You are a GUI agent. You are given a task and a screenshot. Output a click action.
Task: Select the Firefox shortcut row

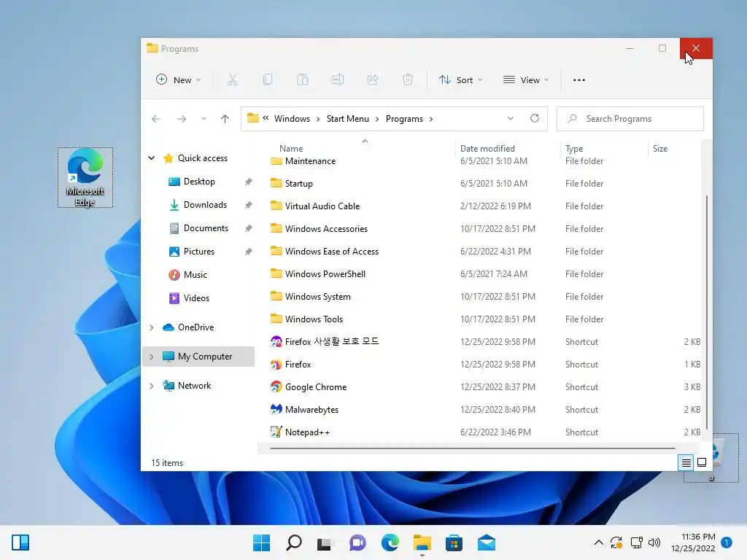tap(484, 365)
